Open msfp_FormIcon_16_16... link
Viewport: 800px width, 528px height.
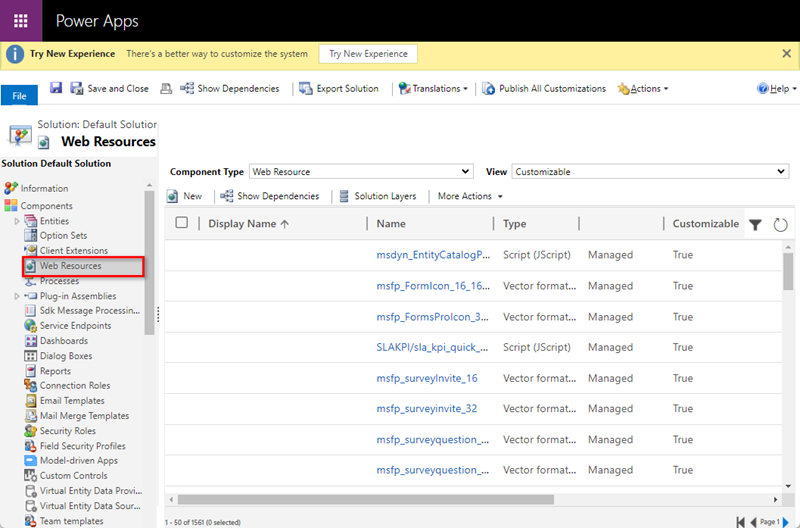433,286
